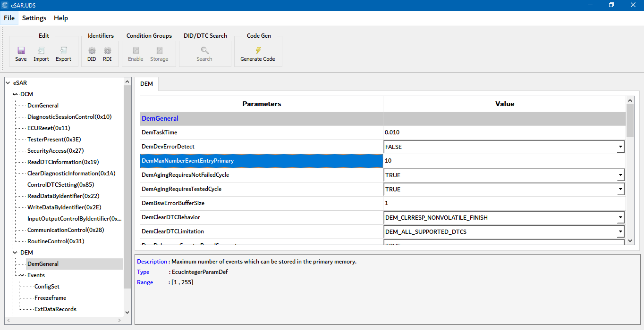Click the Export toolbar icon
Viewport: 644px width, 330px height.
(x=63, y=50)
